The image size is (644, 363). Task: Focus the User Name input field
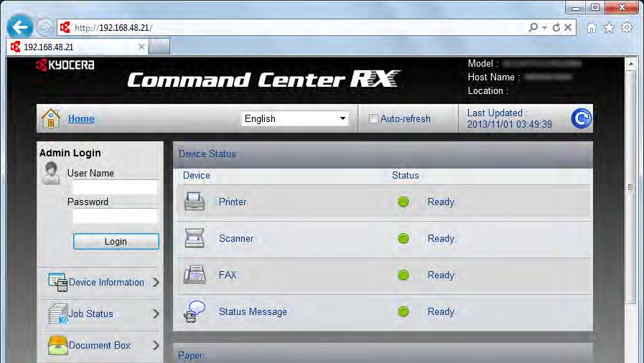[115, 187]
